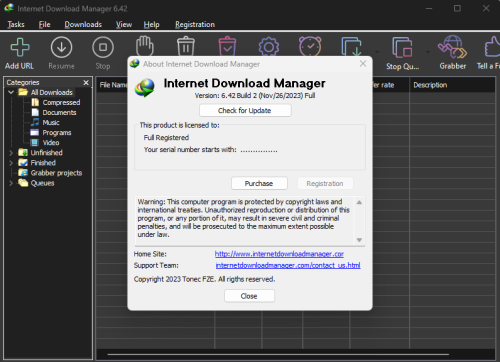Click the Delete trash can icon
The width and height of the screenshot is (500, 362).
coord(186,45)
